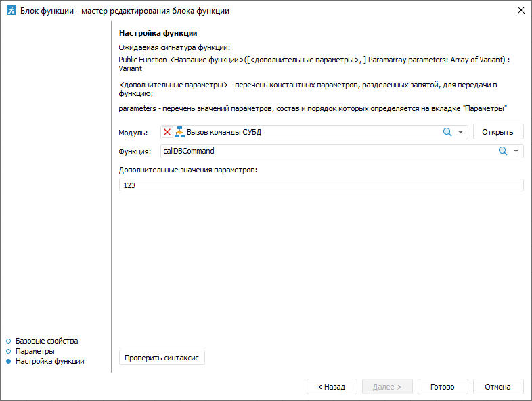Viewport: 532px width, 401px height.
Task: Click the fx application icon in title bar
Action: pos(11,11)
